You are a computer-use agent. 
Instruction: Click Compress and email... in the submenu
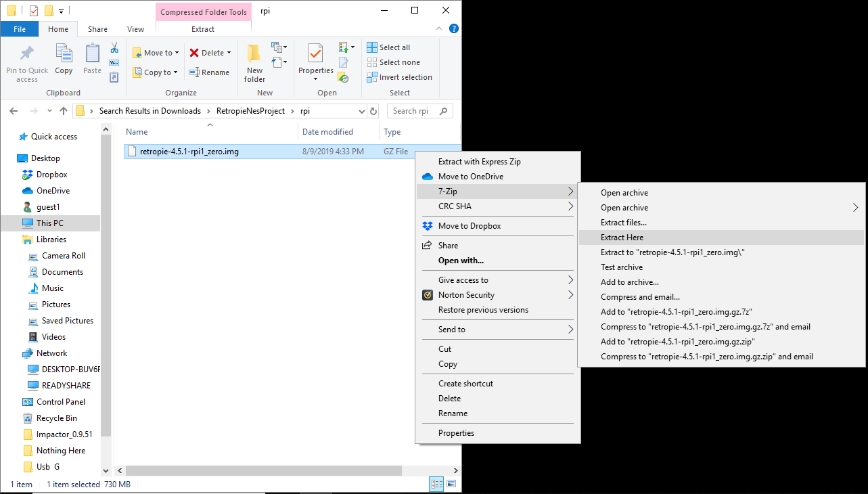(x=721, y=297)
